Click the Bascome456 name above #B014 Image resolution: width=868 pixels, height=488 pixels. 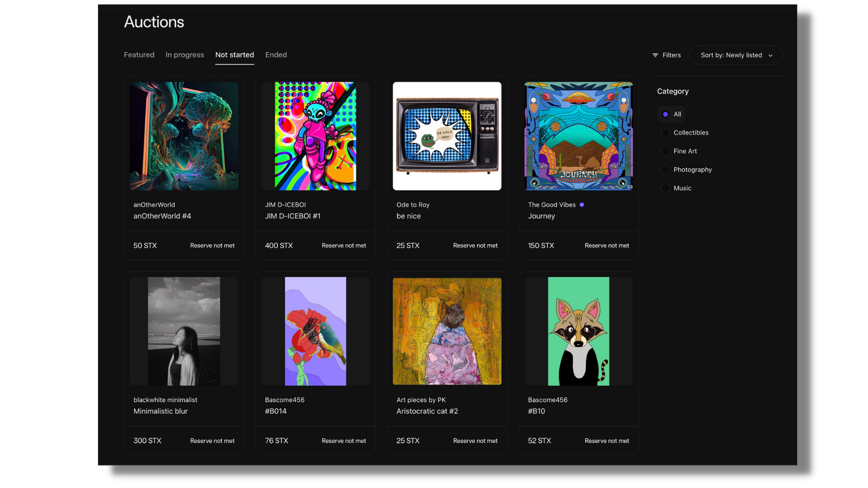click(285, 400)
